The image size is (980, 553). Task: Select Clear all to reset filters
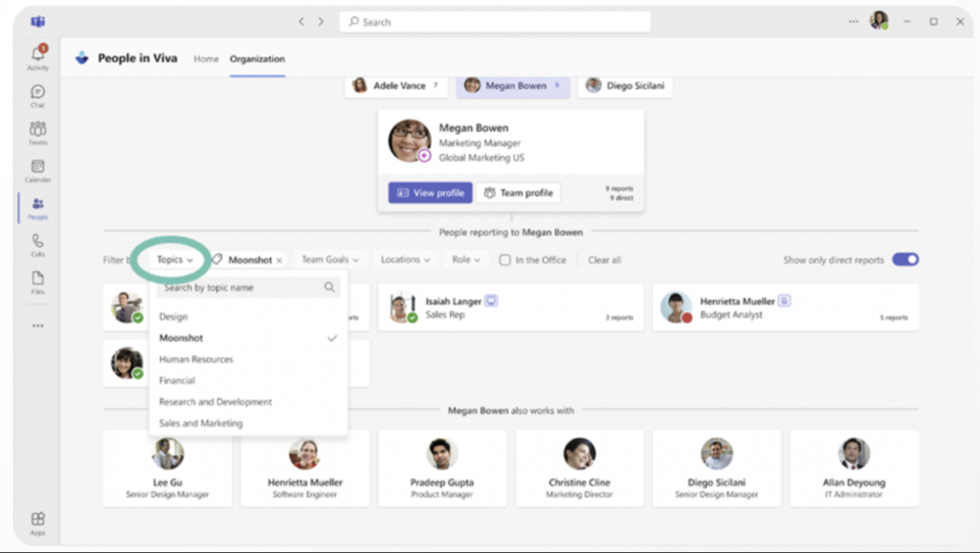point(604,259)
